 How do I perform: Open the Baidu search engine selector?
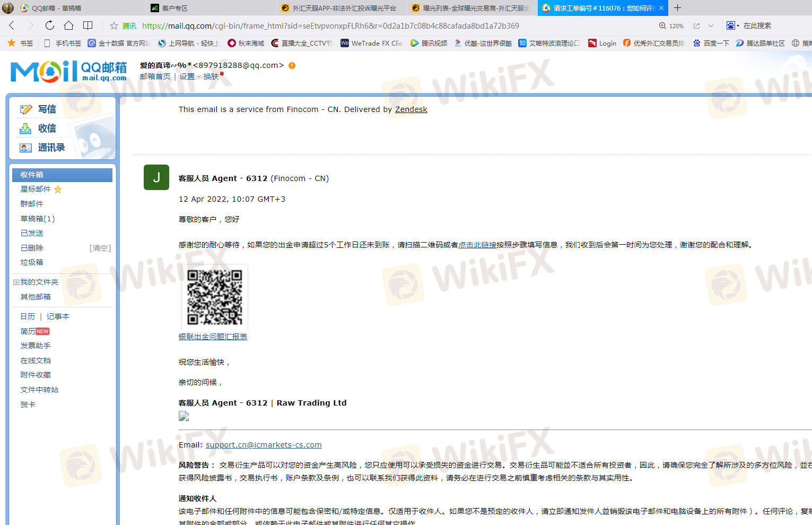point(732,25)
